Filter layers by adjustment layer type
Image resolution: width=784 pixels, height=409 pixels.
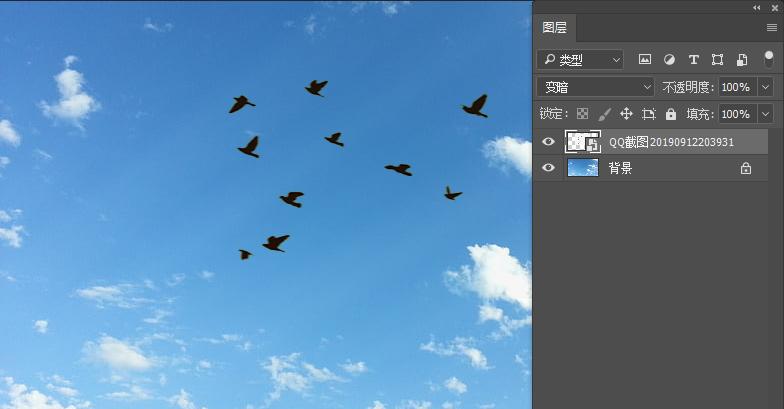click(x=669, y=60)
